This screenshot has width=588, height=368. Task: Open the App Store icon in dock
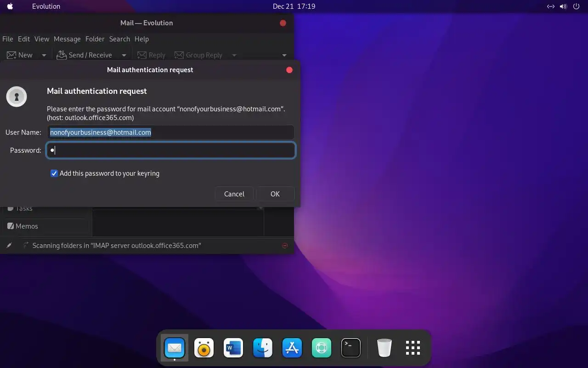pos(292,348)
